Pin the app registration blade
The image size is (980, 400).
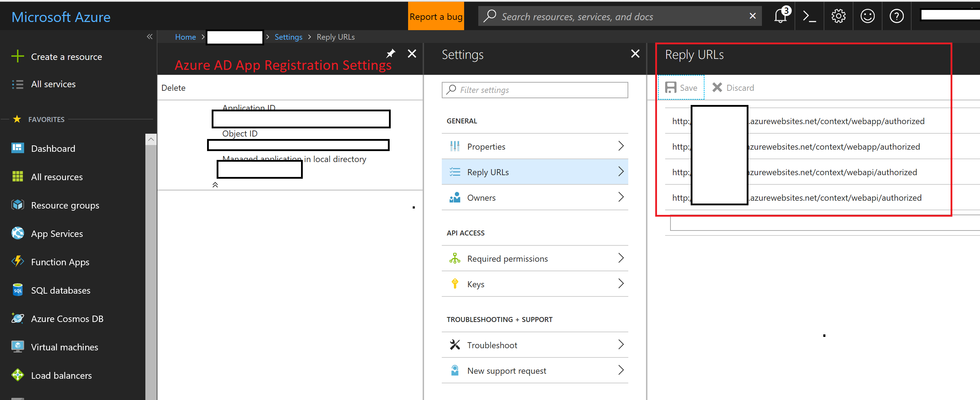click(x=391, y=54)
